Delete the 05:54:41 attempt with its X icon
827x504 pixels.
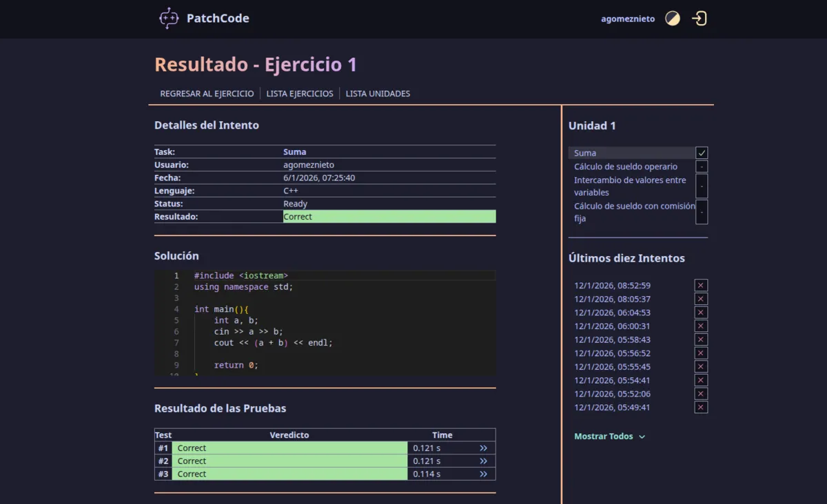coord(700,380)
